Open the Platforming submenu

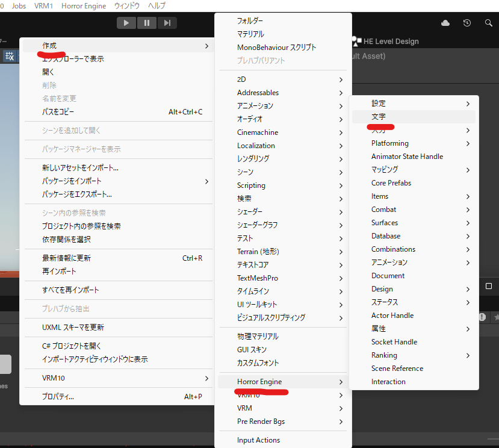coord(414,143)
